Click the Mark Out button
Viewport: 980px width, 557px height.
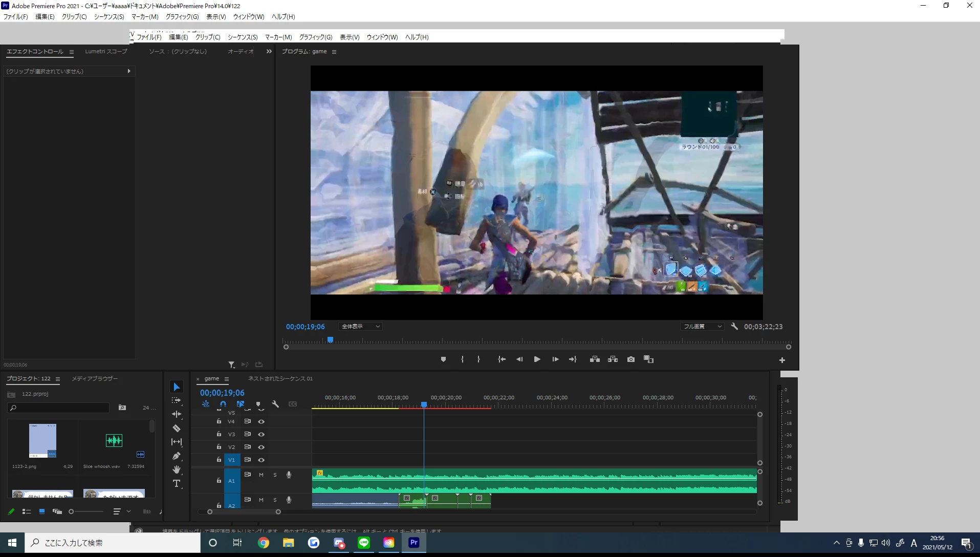pyautogui.click(x=478, y=359)
